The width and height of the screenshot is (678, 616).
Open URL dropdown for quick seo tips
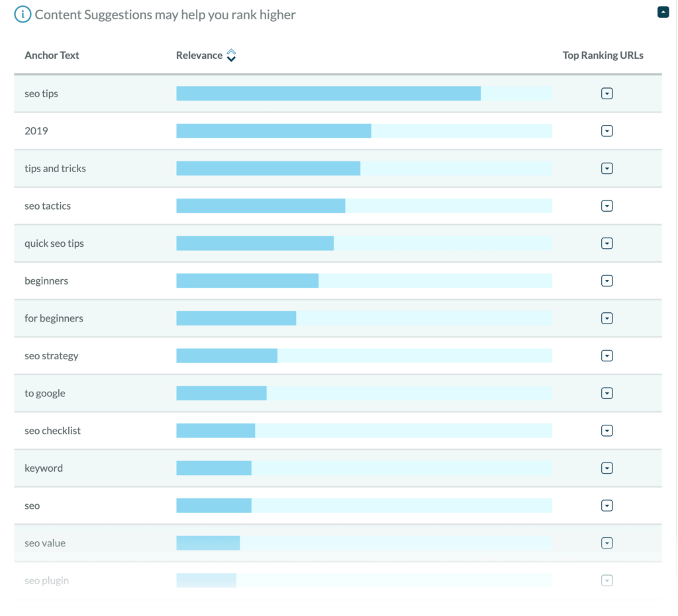click(606, 243)
